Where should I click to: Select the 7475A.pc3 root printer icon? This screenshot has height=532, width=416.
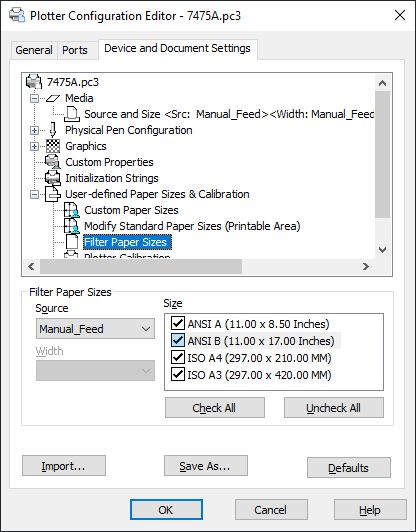tap(34, 82)
